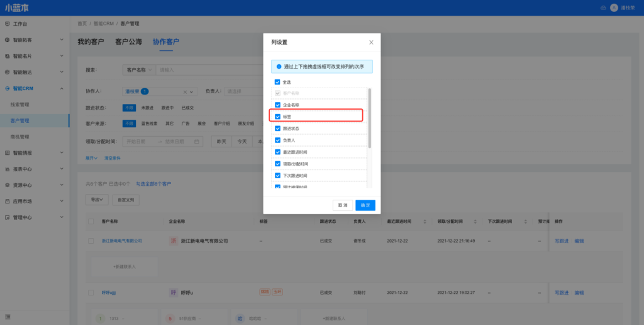The width and height of the screenshot is (644, 325).
Task: Collapse the 智能CRM sidebar menu
Action: [x=62, y=88]
